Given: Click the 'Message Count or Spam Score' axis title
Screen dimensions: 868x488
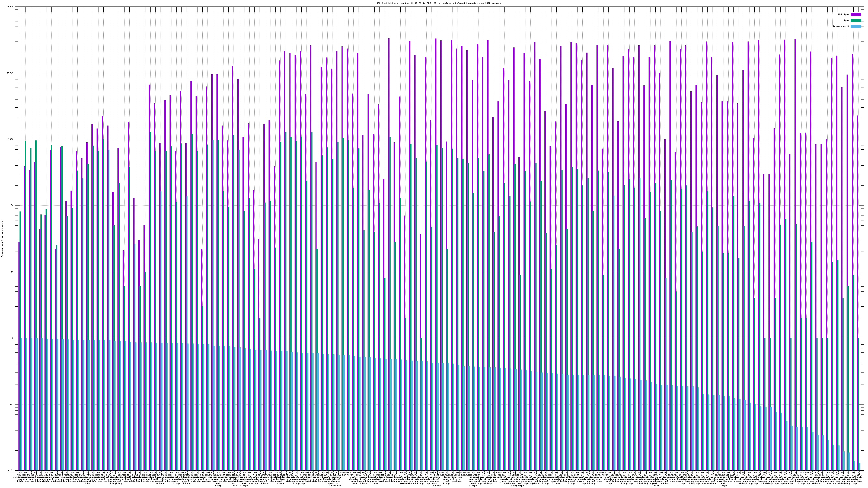Looking at the screenshot, I should click(x=2, y=239).
